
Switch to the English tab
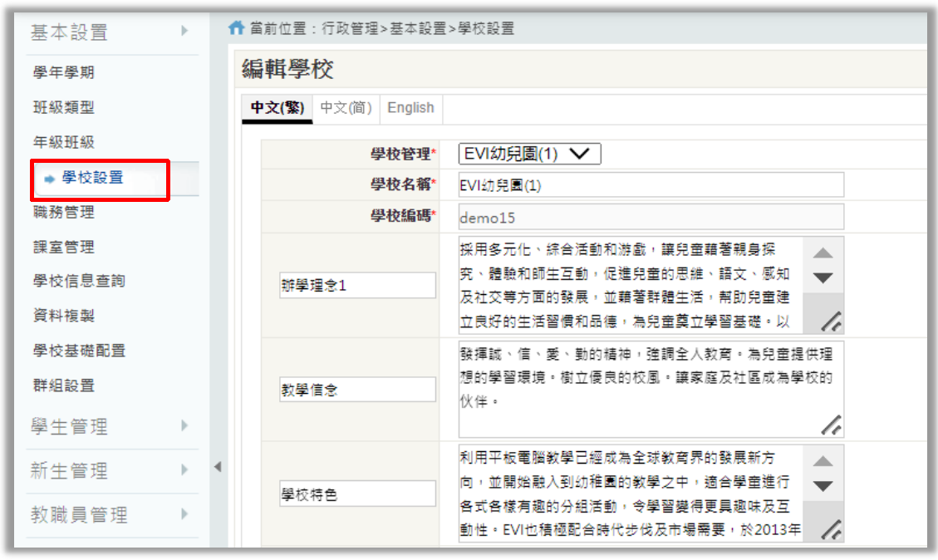click(410, 108)
